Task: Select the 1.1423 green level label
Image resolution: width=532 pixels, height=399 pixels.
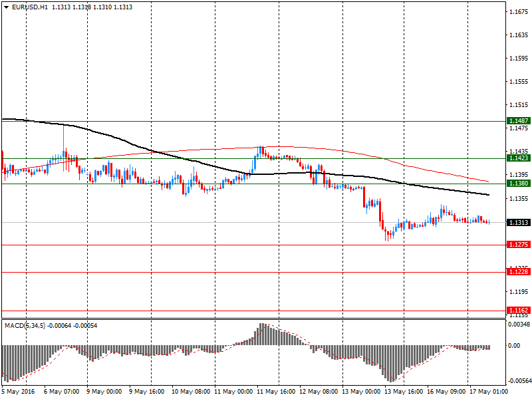Action: click(519, 158)
